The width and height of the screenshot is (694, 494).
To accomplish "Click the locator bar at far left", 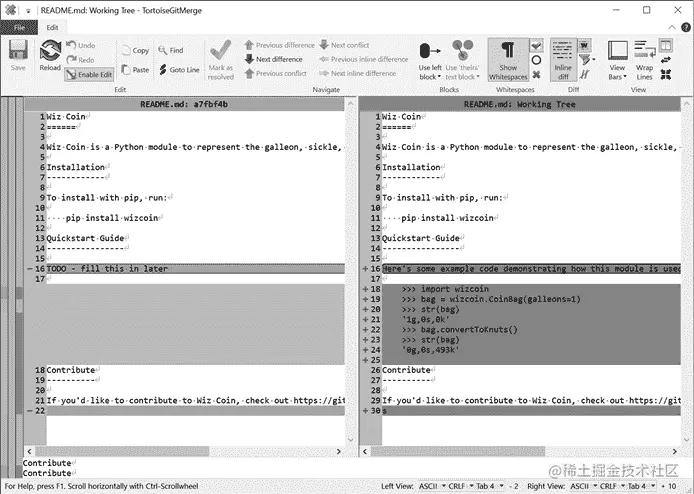I will tap(11, 287).
